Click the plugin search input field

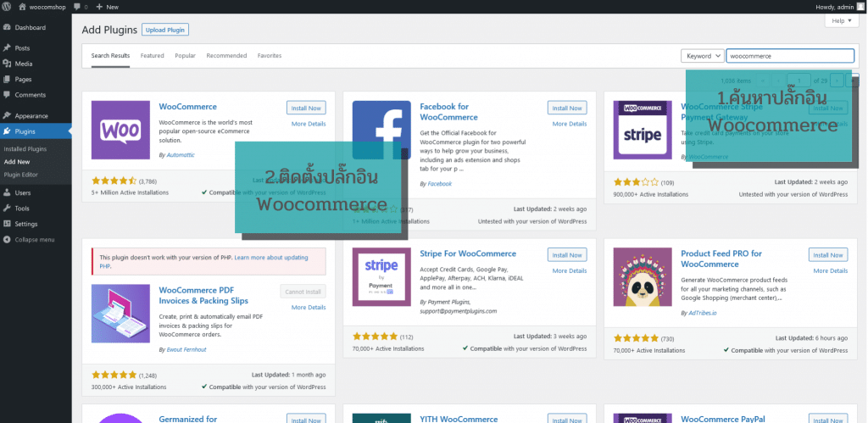pyautogui.click(x=789, y=56)
